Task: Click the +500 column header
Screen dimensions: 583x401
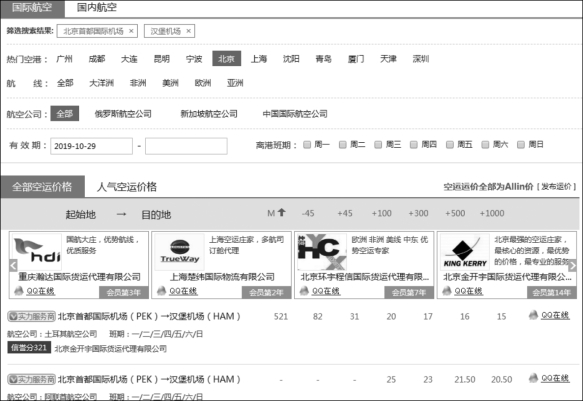Action: pos(455,213)
